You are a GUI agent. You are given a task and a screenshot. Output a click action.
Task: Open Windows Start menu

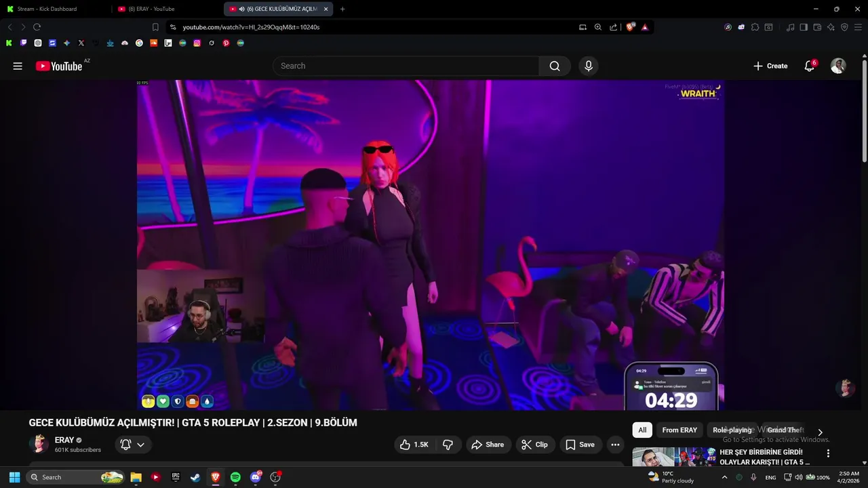pos(14,477)
